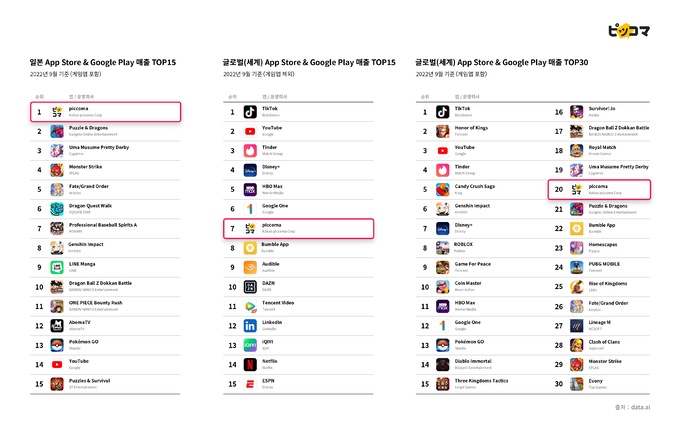Select the highlighted piccoma row ranked 20

click(599, 189)
